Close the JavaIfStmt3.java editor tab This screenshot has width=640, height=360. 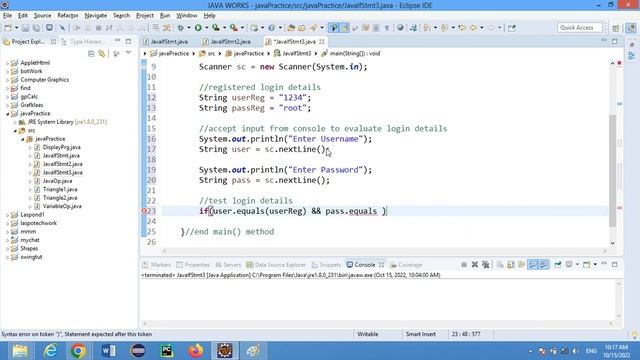click(322, 42)
